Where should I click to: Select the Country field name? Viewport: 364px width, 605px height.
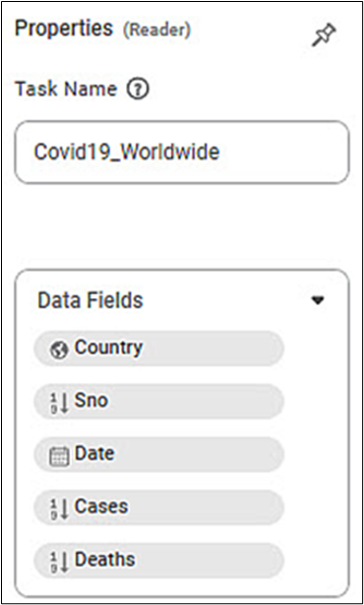tap(108, 347)
